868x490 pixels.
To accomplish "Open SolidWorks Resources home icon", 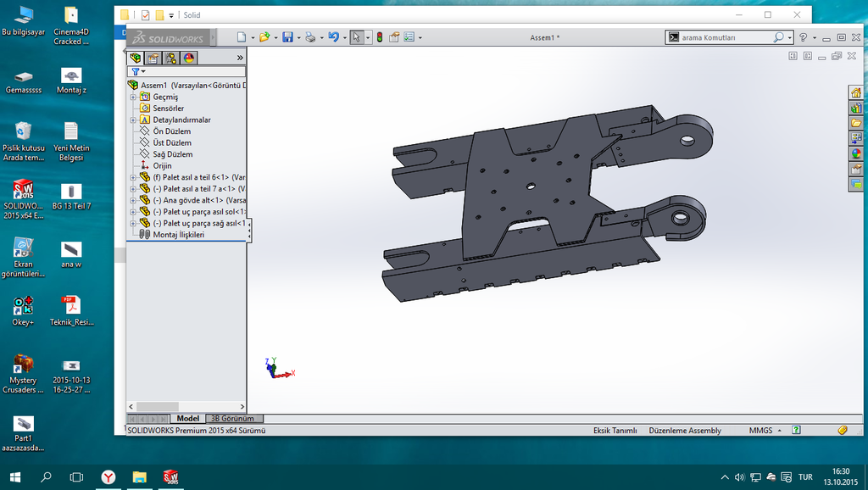I will (856, 93).
